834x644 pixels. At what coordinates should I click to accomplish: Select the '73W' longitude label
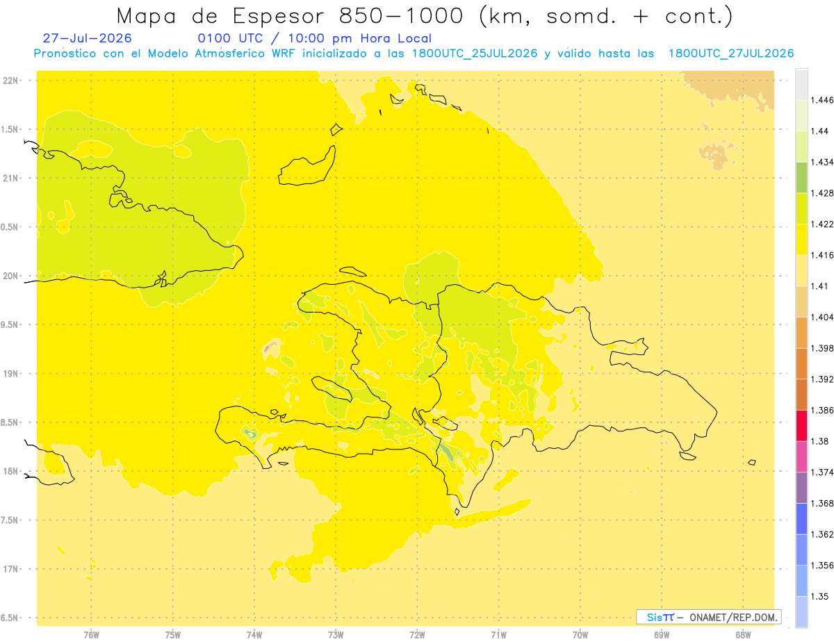point(336,635)
